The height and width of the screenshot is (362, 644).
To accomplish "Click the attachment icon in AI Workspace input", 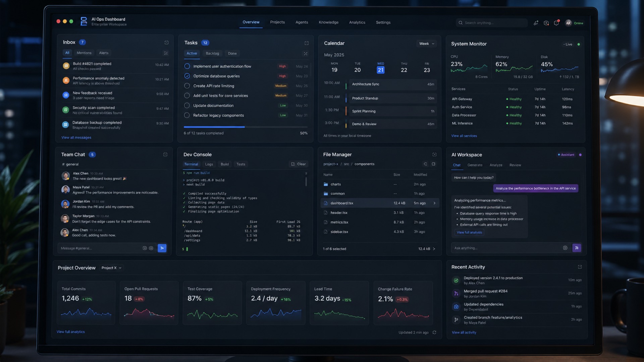I will pos(565,248).
